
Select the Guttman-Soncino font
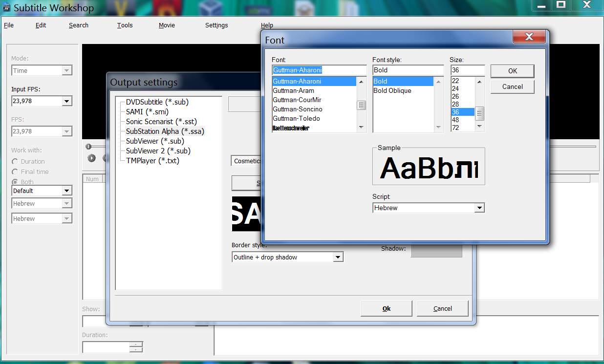pos(314,109)
